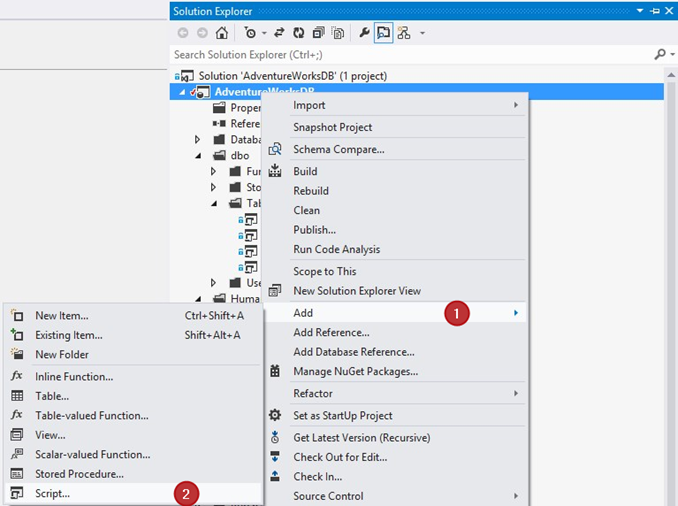Click Sync with Active Document arrows icon

pos(279,33)
